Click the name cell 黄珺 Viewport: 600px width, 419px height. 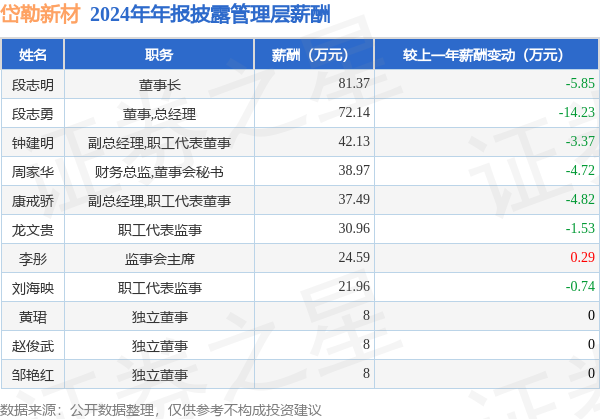tap(33, 317)
